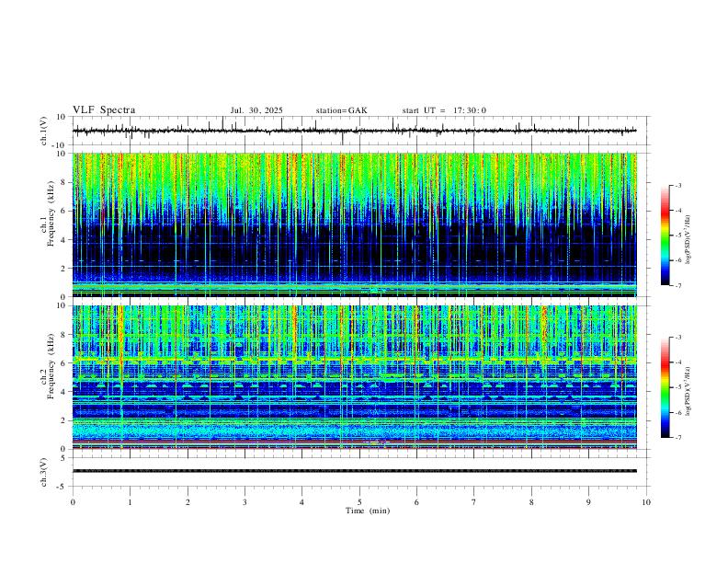Click the log(PSD) label beside ch.1 colorbar
The height and width of the screenshot is (563, 728).
click(688, 240)
